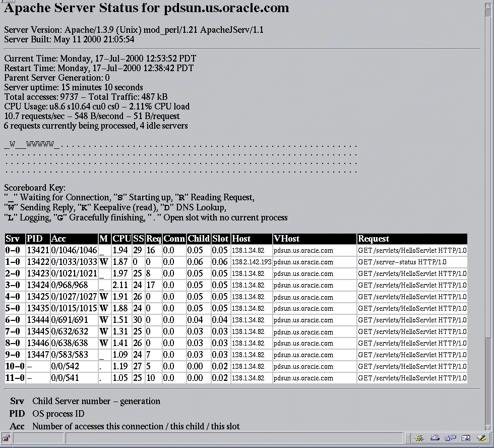This screenshot has width=494, height=448.
Task: Launch Composer via the pen-and-paper icon
Action: [x=481, y=438]
